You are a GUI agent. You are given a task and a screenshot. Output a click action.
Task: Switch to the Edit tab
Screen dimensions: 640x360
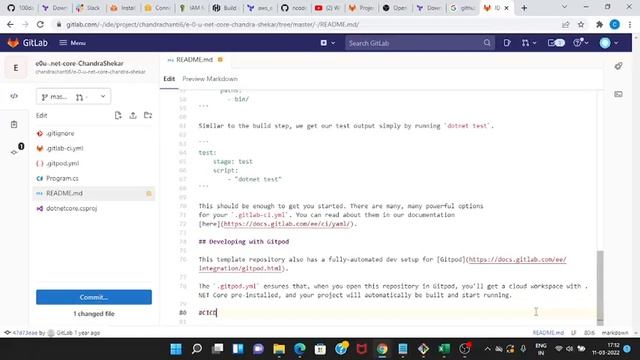169,79
